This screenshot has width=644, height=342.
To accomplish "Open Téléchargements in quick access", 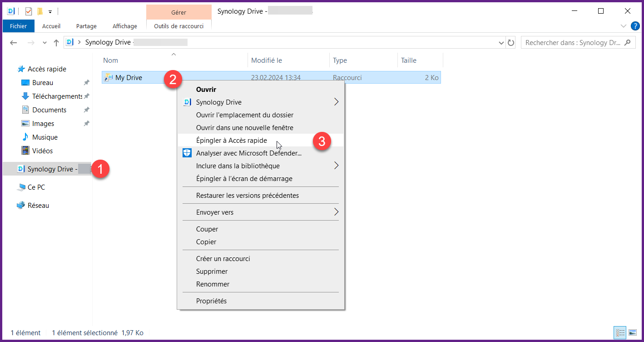I will pyautogui.click(x=57, y=96).
